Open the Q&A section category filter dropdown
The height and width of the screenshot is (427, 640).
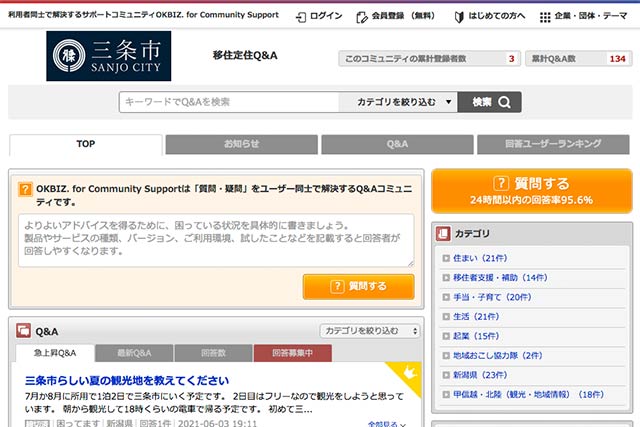(x=370, y=331)
